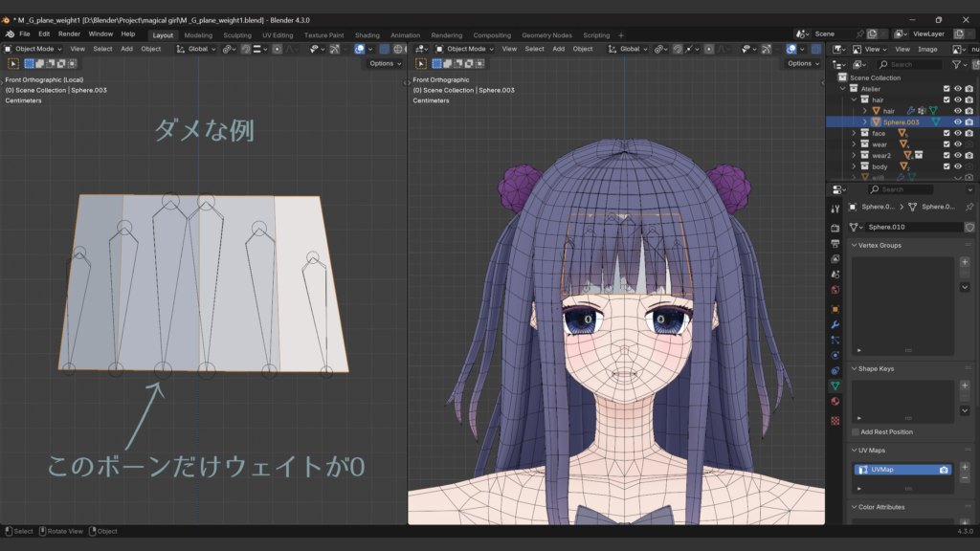Add a new shape key with plus button

click(965, 386)
